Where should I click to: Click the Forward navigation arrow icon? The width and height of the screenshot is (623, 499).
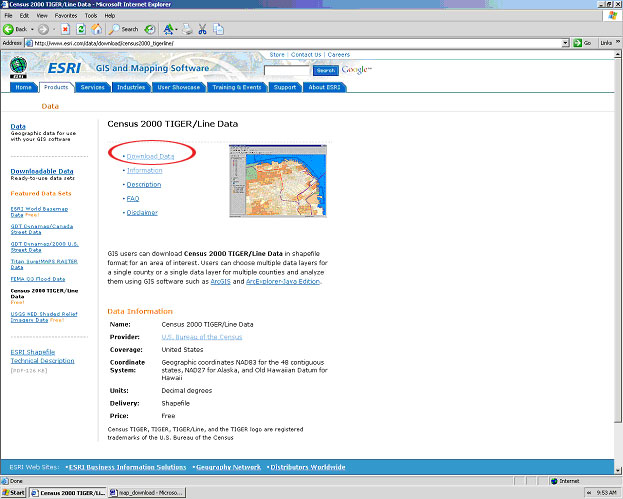click(x=43, y=29)
